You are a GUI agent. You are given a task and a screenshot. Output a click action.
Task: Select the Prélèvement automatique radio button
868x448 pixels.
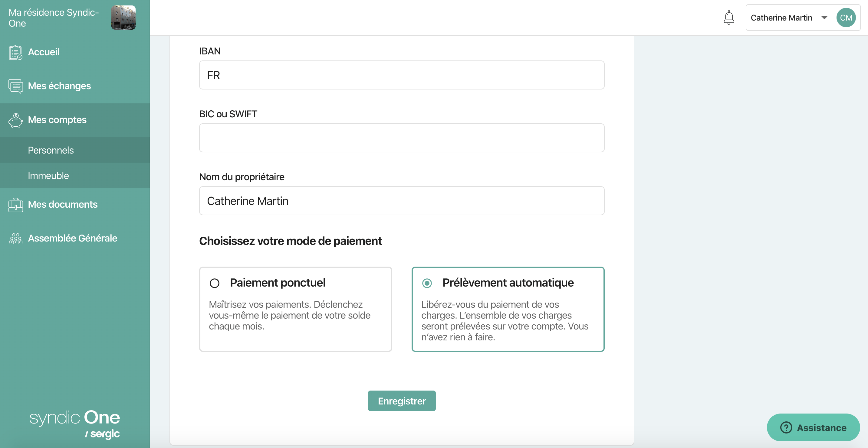(x=427, y=283)
